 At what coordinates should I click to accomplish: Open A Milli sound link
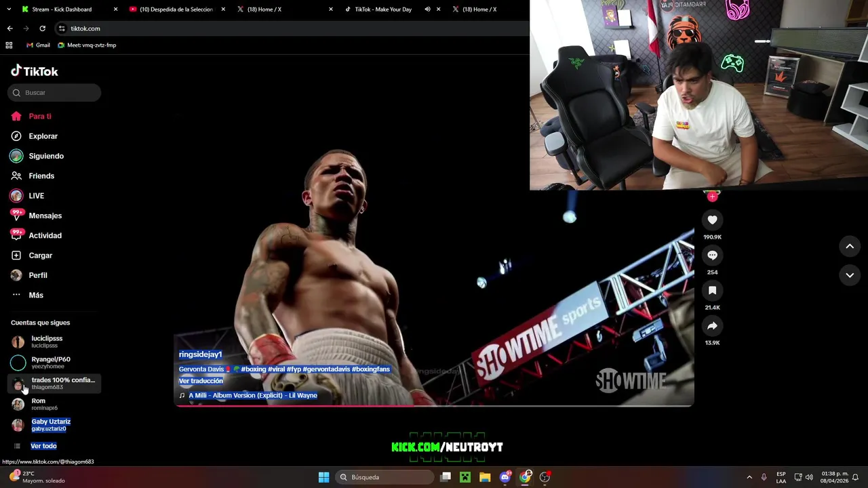pos(253,395)
